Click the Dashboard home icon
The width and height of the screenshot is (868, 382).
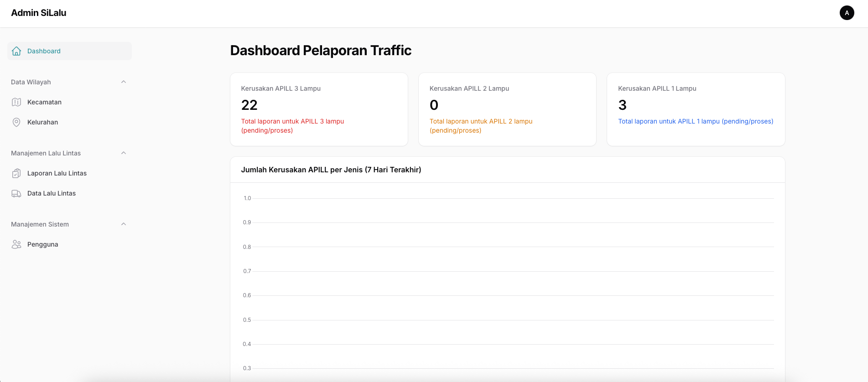(x=16, y=51)
